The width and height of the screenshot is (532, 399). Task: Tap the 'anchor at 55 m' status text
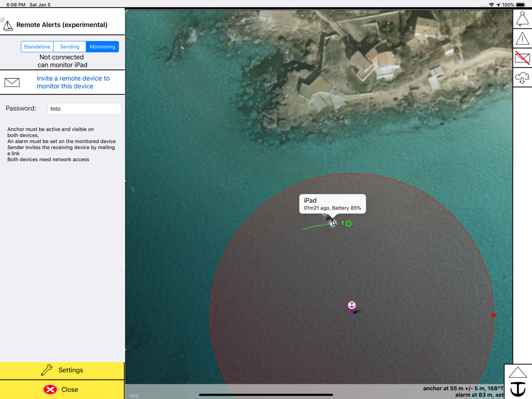(x=463, y=388)
